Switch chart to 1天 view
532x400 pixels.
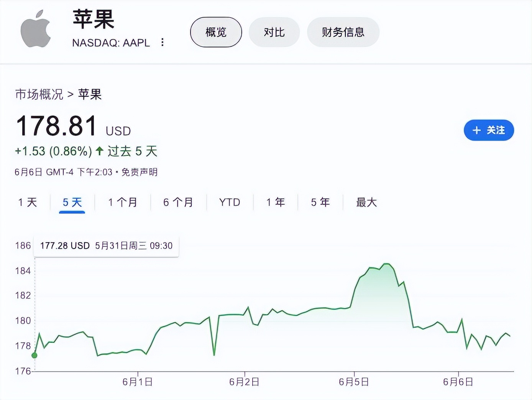[x=27, y=202]
